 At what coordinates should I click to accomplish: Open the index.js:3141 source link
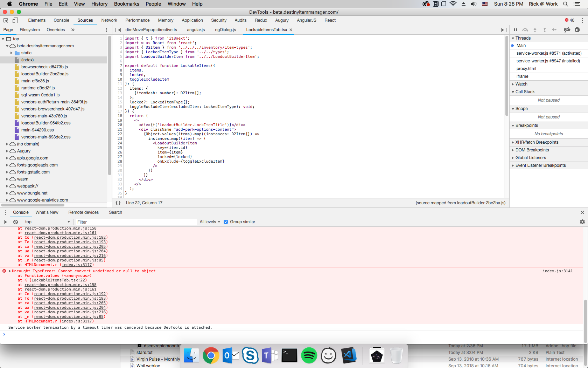click(x=558, y=271)
